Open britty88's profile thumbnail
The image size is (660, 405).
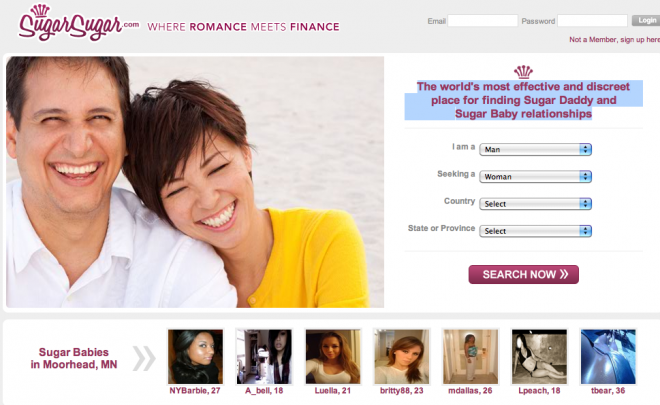click(x=402, y=357)
